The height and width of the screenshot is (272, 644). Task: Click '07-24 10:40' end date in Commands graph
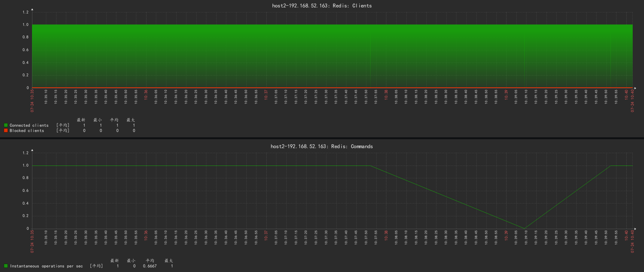[x=633, y=241]
